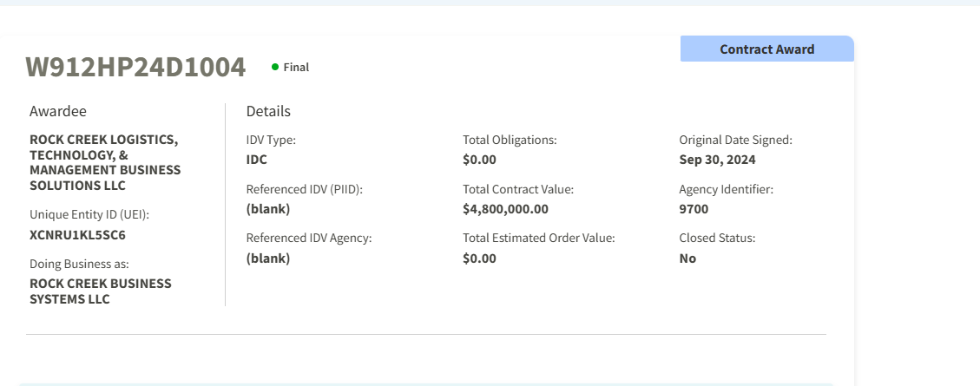Click the Agency Identifier value 9700
This screenshot has width=980, height=386.
pyautogui.click(x=694, y=209)
